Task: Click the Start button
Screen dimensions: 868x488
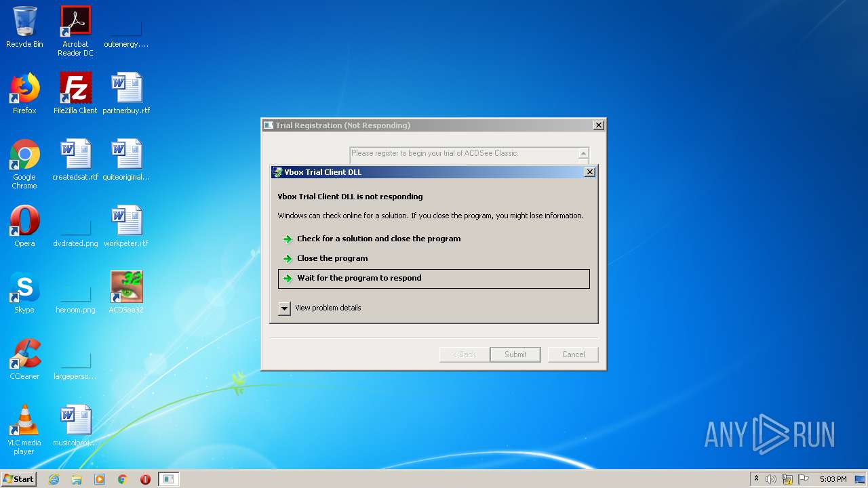Action: click(x=18, y=479)
